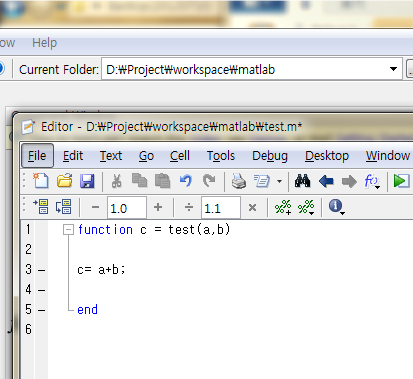Find text with the binoculars icon

(302, 181)
